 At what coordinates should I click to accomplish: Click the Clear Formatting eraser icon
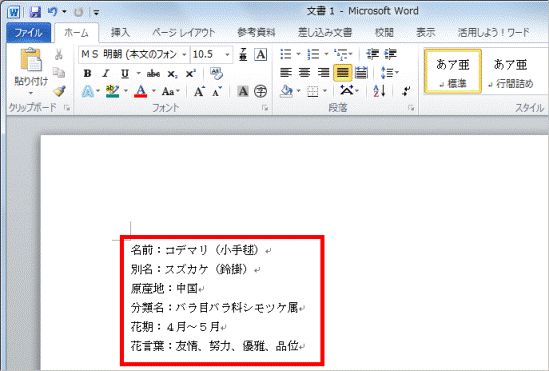[216, 73]
